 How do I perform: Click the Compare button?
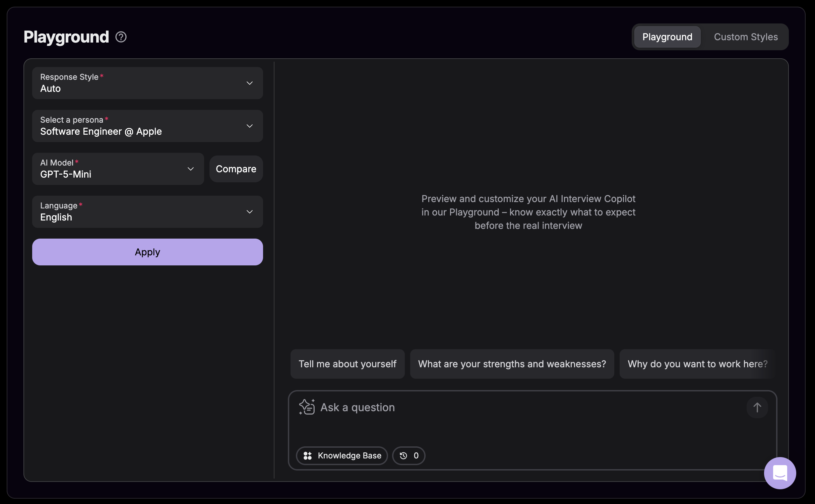(x=236, y=169)
